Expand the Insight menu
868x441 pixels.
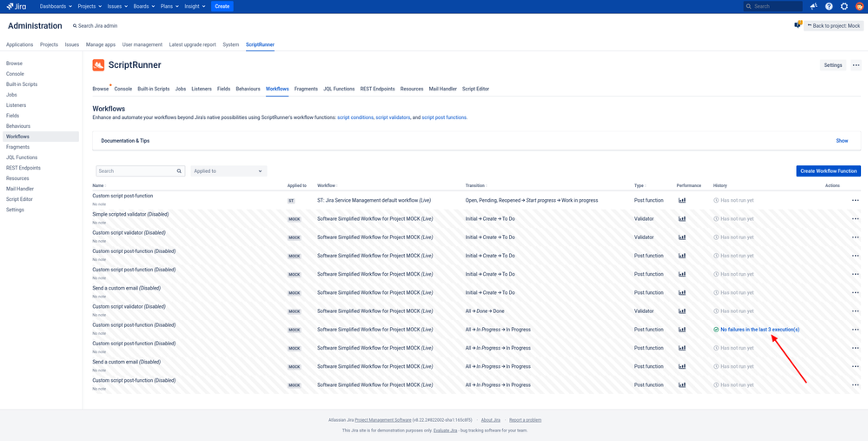195,6
